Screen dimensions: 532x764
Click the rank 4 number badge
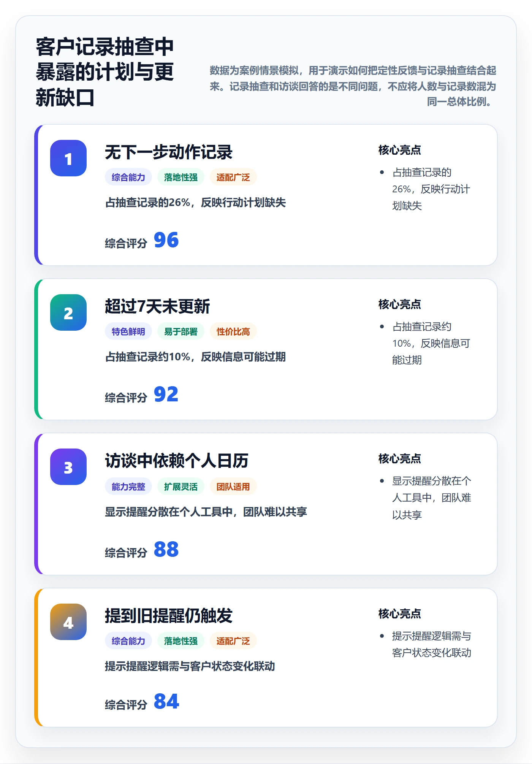point(68,622)
